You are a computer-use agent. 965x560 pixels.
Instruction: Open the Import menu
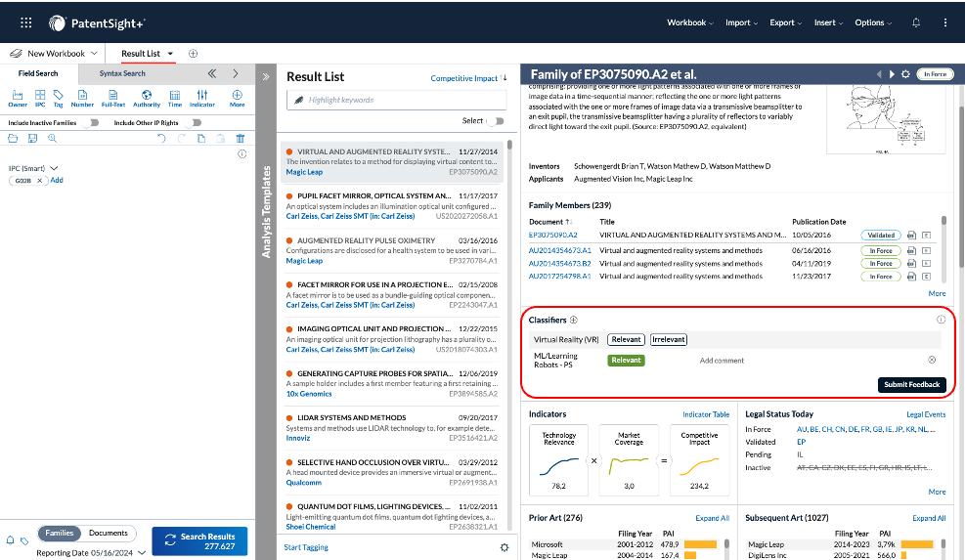[741, 22]
